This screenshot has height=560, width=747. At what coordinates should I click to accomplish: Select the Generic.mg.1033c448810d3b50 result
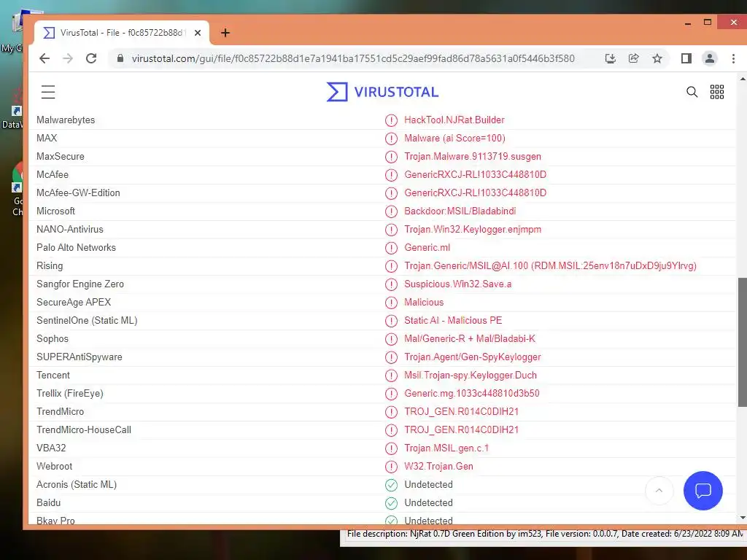click(x=472, y=393)
